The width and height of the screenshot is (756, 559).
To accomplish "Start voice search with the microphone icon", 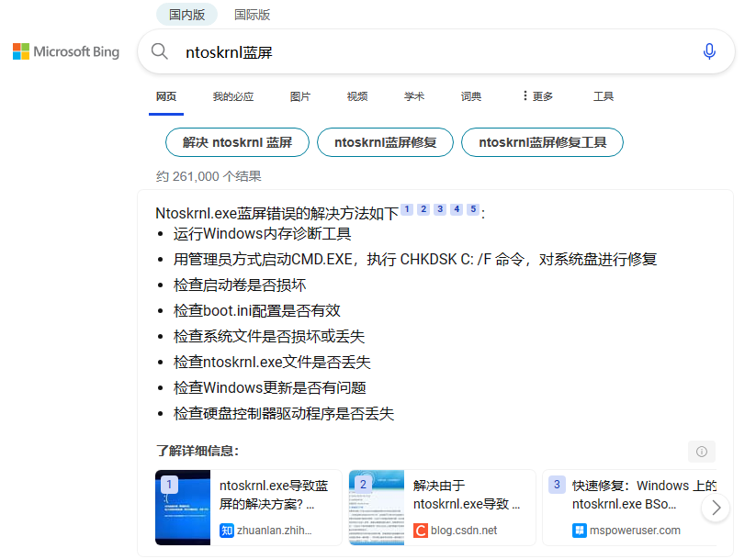I will 709,51.
